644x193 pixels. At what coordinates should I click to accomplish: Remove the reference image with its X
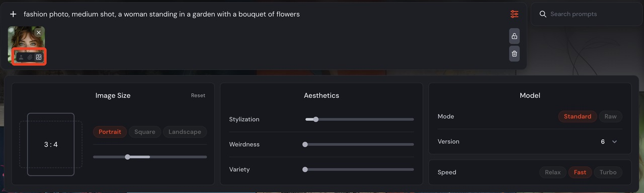coord(39,32)
